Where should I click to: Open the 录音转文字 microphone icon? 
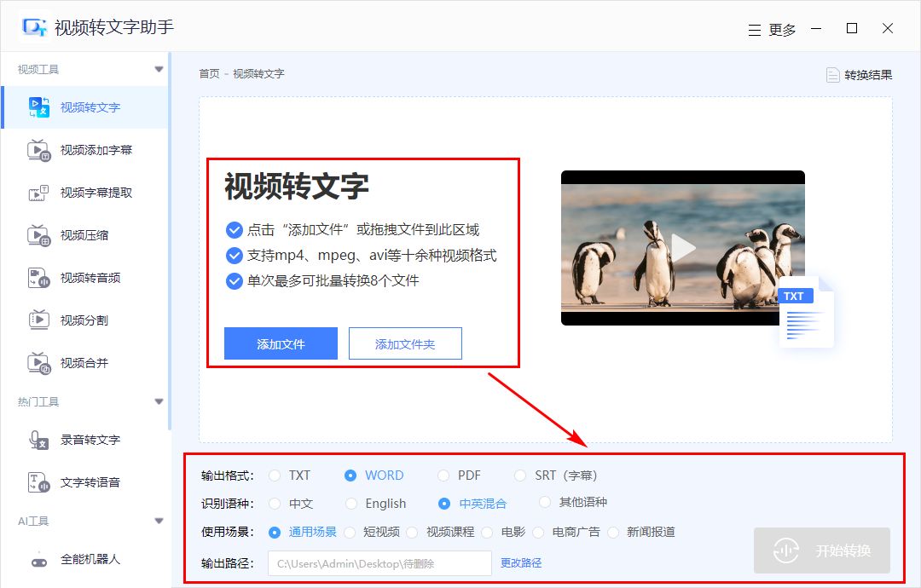[39, 440]
